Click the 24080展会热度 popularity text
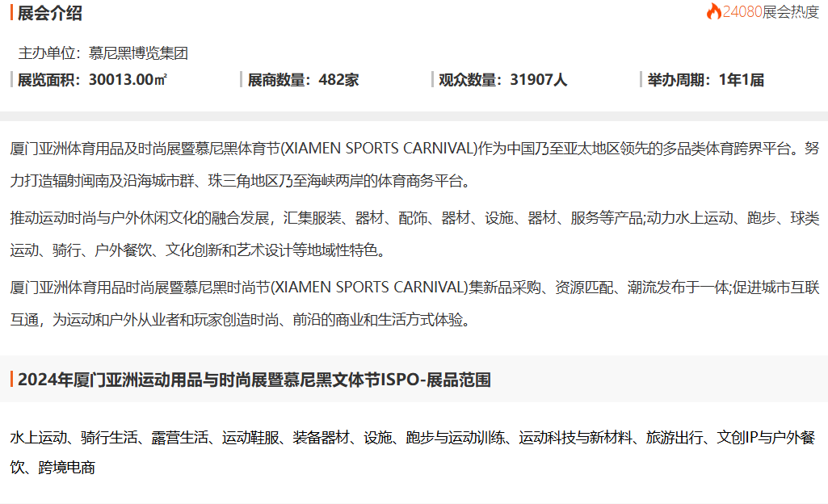This screenshot has height=504, width=828. (771, 11)
